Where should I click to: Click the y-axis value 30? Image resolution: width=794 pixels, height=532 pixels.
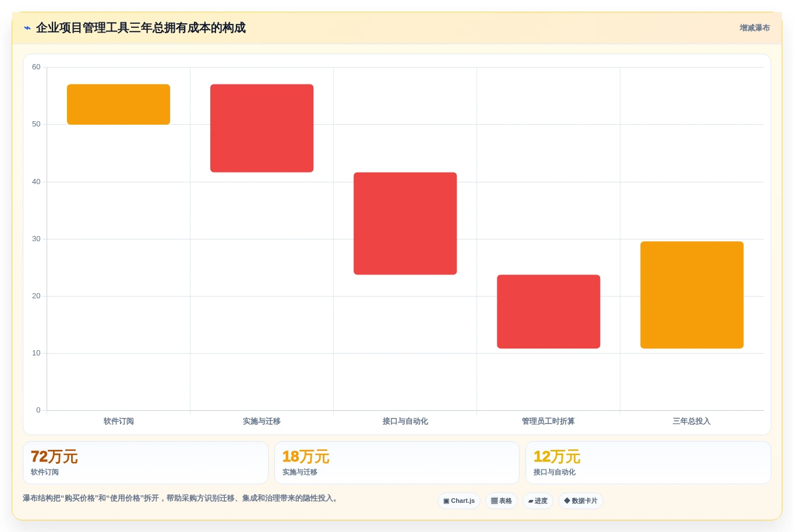tap(36, 239)
